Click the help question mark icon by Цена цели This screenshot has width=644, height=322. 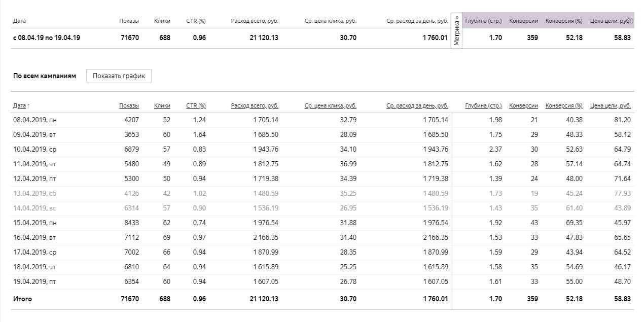pyautogui.click(x=631, y=21)
